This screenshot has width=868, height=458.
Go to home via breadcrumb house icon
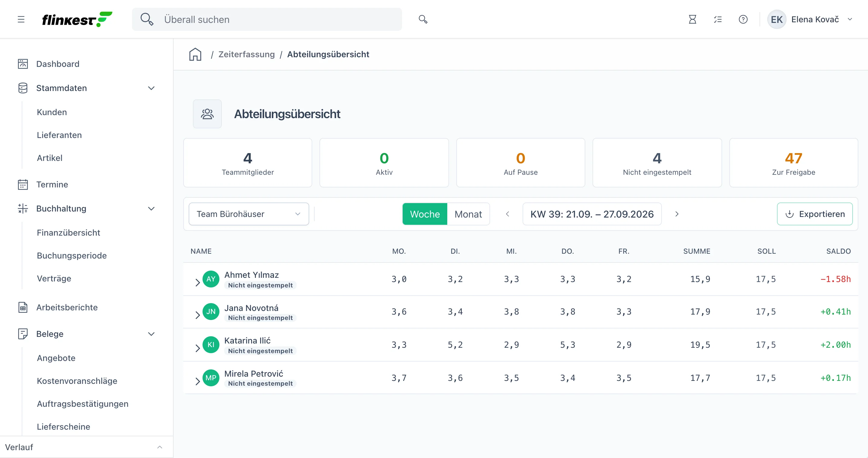tap(195, 54)
